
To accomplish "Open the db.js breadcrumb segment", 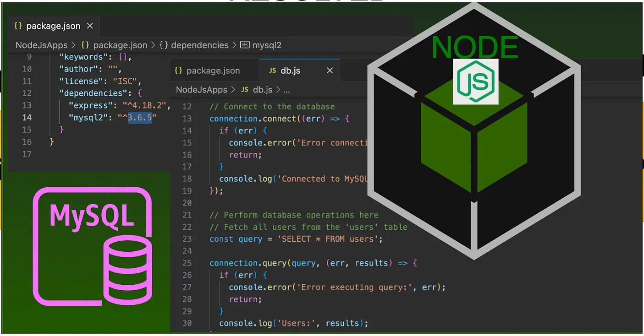I will [263, 90].
